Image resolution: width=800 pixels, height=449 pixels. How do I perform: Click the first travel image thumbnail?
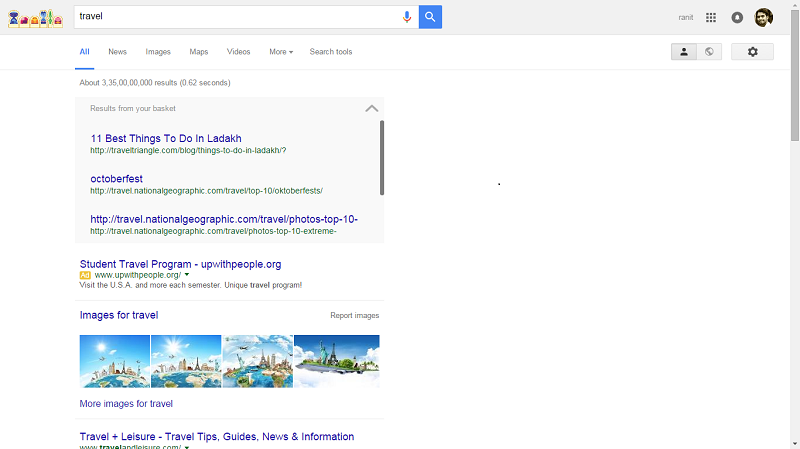coord(115,361)
